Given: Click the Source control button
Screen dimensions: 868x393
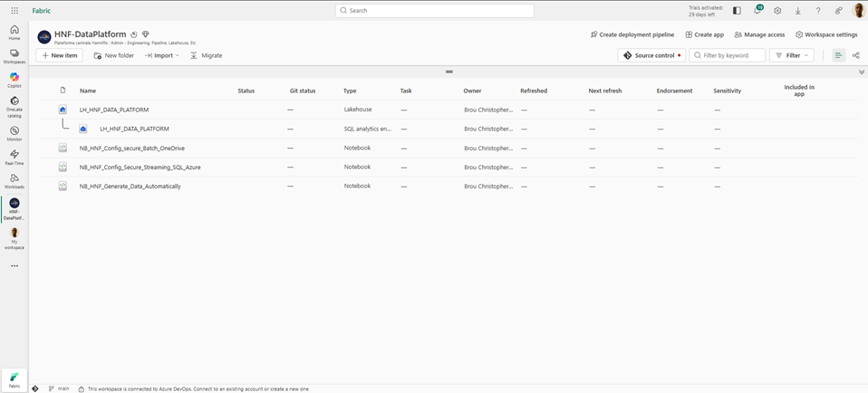Looking at the screenshot, I should [x=651, y=55].
